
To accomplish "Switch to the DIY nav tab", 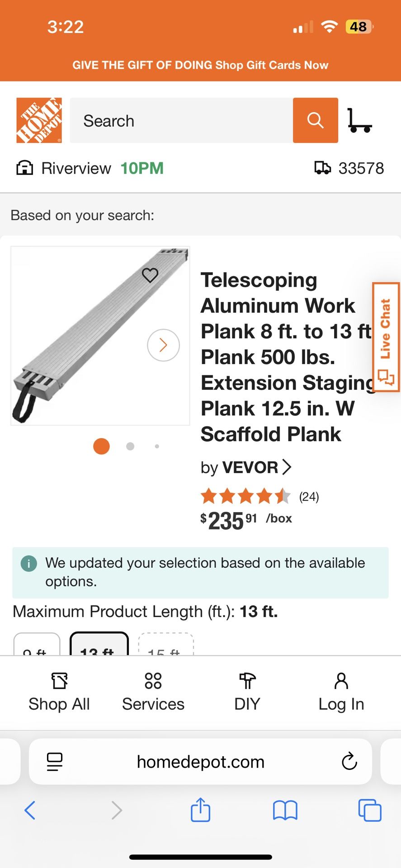I will point(247,692).
